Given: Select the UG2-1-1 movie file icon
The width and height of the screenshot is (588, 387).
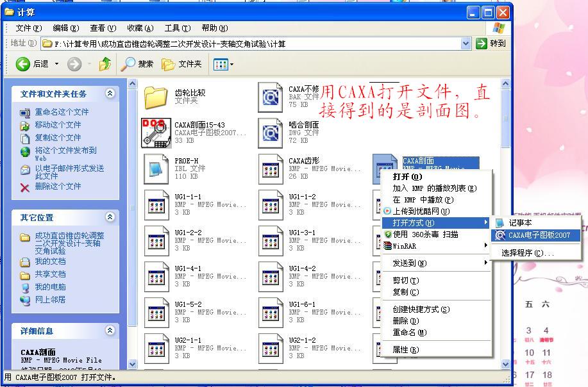Looking at the screenshot, I should [x=156, y=349].
